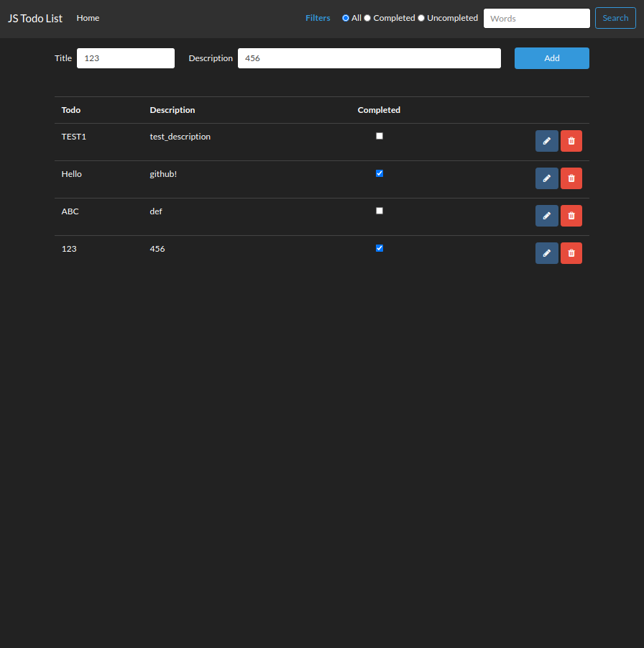Screen dimensions: 644x648
Task: Delete the 123 todo with trash icon
Action: point(571,253)
